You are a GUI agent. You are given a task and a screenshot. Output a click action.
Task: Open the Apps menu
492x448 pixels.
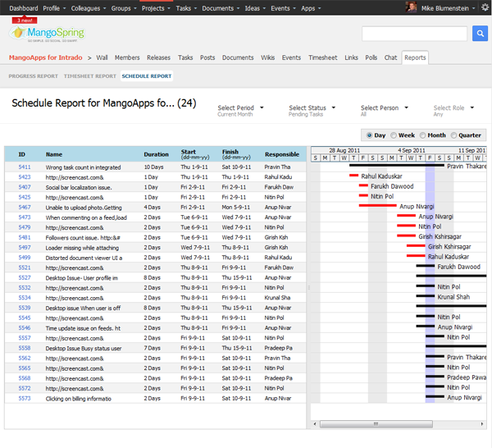(311, 8)
